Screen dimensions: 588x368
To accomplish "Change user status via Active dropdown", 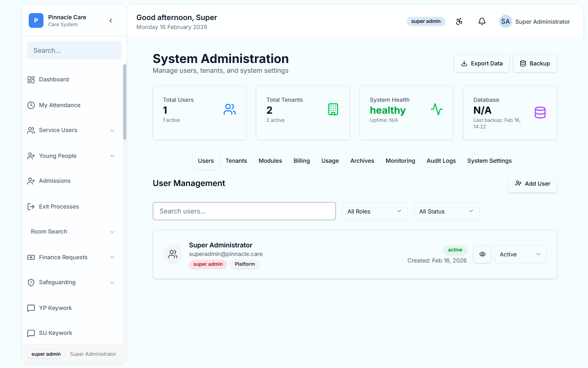I will click(520, 254).
